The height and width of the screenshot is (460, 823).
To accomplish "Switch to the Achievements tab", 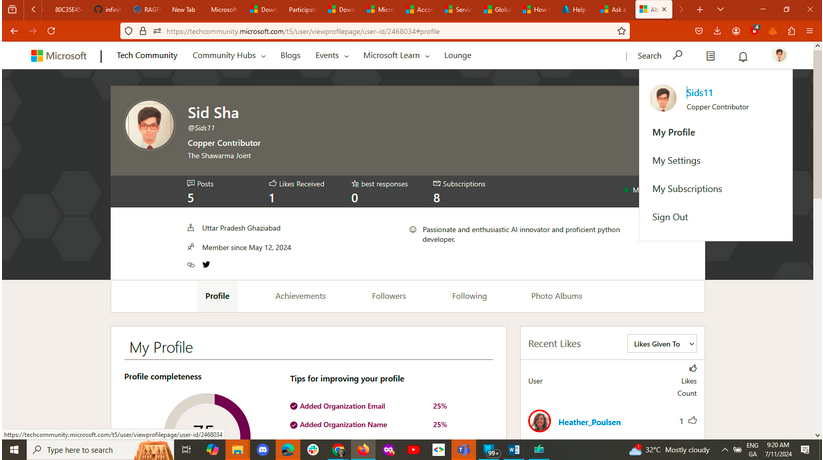I will pyautogui.click(x=300, y=296).
